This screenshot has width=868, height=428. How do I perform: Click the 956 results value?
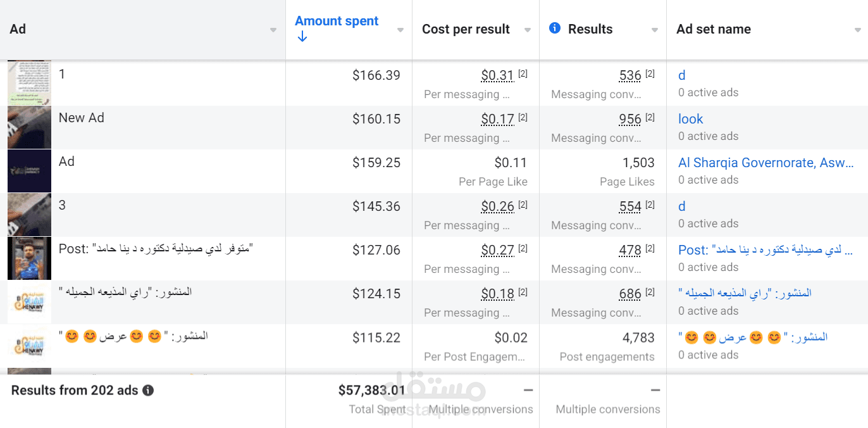629,120
